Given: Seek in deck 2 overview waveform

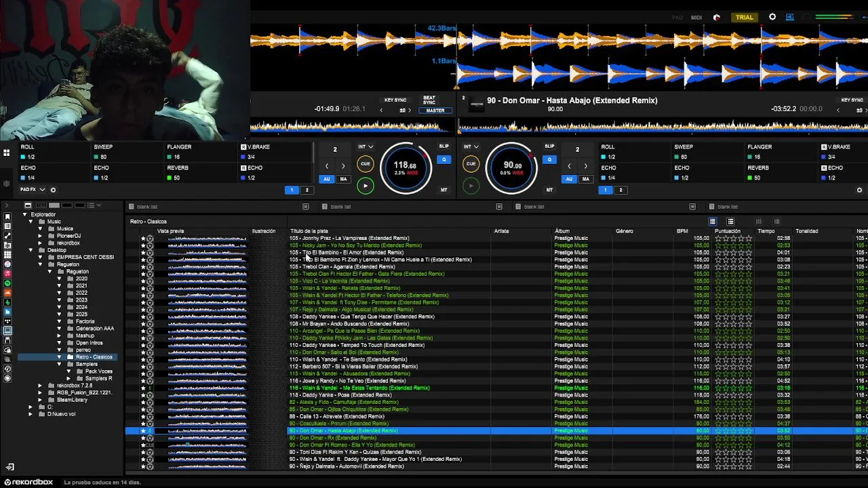Looking at the screenshot, I should pos(663,126).
